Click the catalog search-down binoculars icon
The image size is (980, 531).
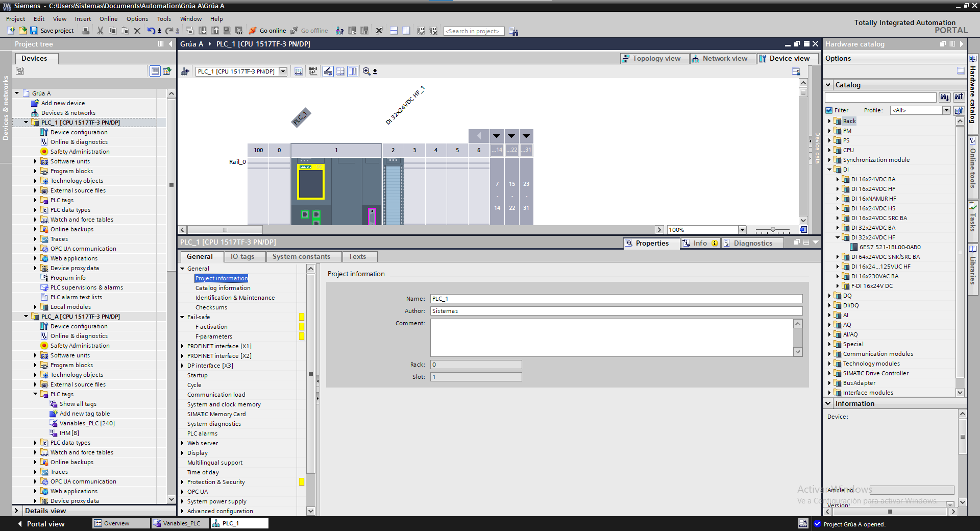[944, 97]
